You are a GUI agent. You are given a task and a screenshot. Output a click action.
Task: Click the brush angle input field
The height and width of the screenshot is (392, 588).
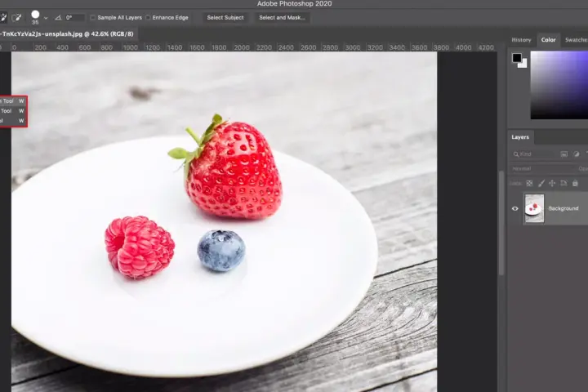tap(74, 18)
